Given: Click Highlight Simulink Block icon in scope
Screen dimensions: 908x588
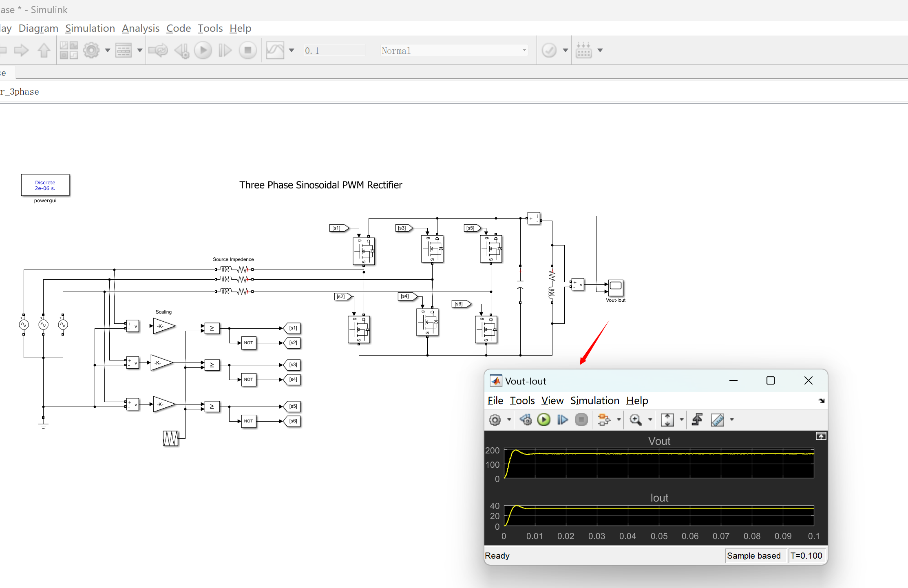Looking at the screenshot, I should tap(604, 420).
